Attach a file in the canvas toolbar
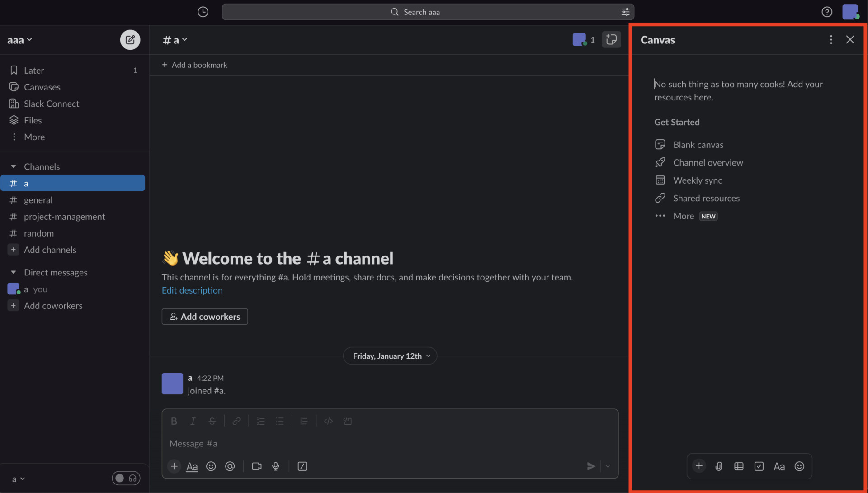This screenshot has width=868, height=493. pos(719,466)
